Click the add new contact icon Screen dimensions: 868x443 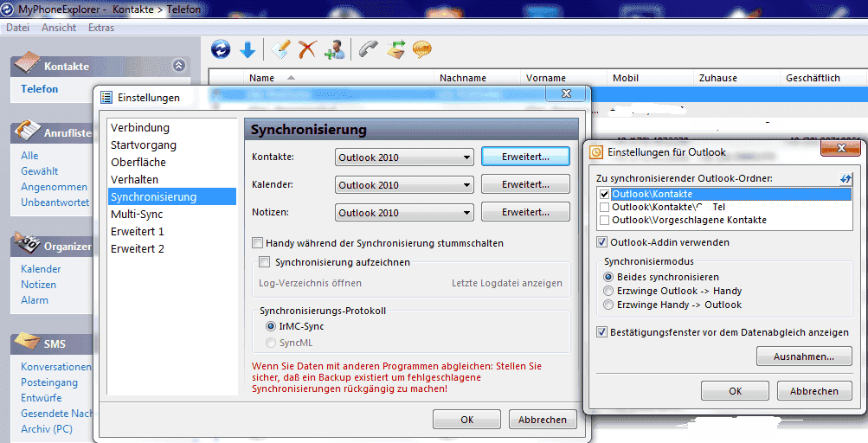click(335, 49)
